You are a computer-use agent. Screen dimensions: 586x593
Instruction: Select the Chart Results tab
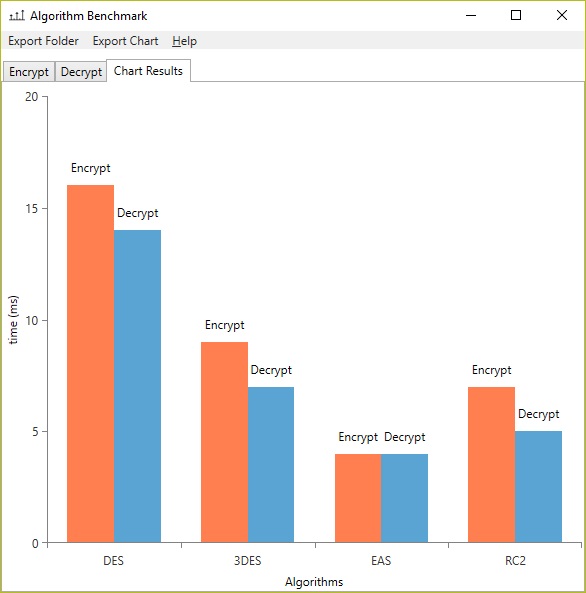tap(148, 71)
